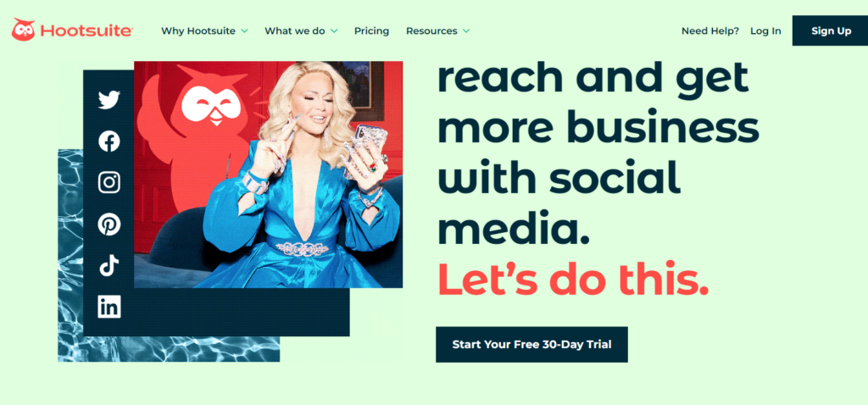
Task: Open the Why Hootsuite menu
Action: pos(198,31)
